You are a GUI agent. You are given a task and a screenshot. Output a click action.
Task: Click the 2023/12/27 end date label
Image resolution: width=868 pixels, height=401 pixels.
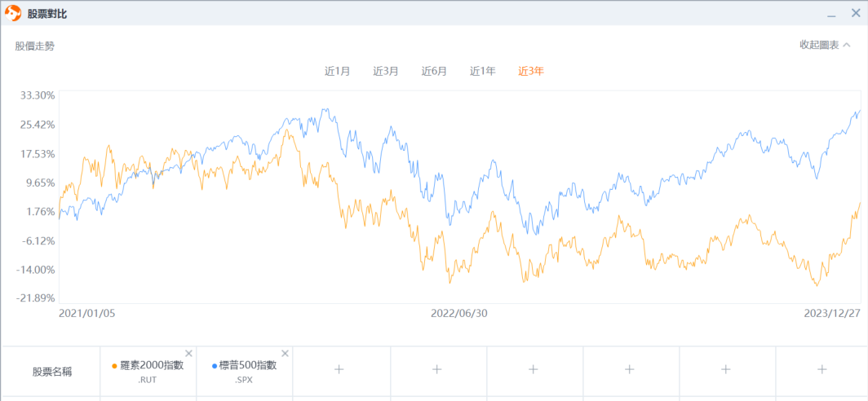[832, 313]
